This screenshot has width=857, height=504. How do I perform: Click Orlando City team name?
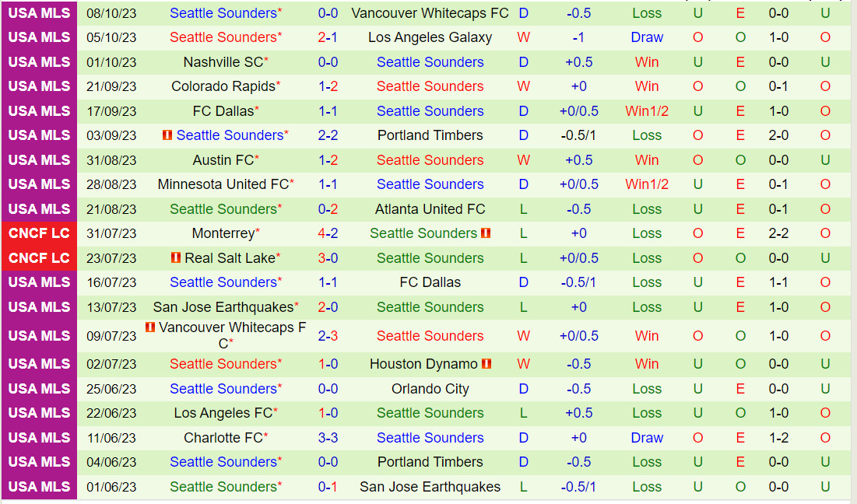[430, 389]
